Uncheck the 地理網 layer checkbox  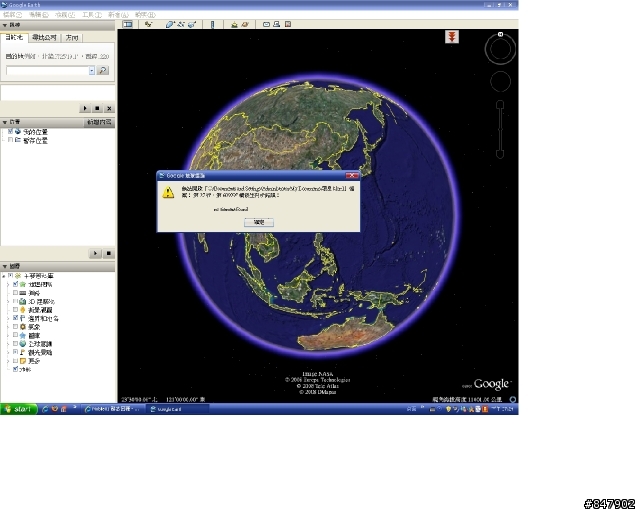tap(16, 284)
